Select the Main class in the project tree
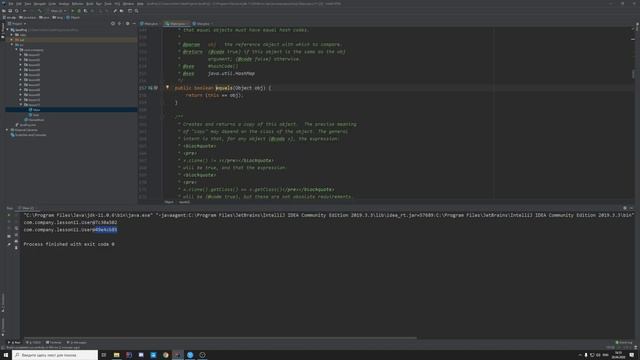 (x=34, y=110)
